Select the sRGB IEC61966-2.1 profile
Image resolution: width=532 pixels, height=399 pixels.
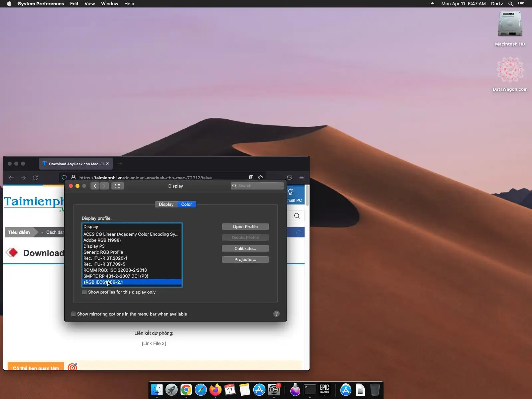pos(132,282)
